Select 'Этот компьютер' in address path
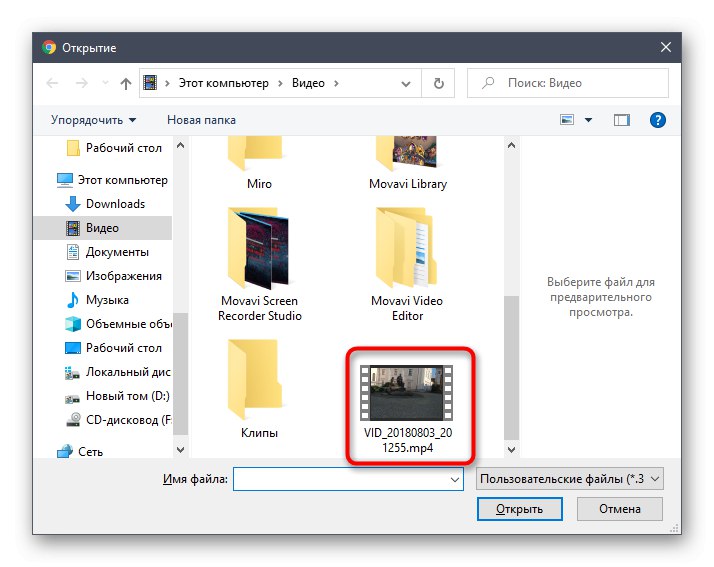 [x=223, y=83]
